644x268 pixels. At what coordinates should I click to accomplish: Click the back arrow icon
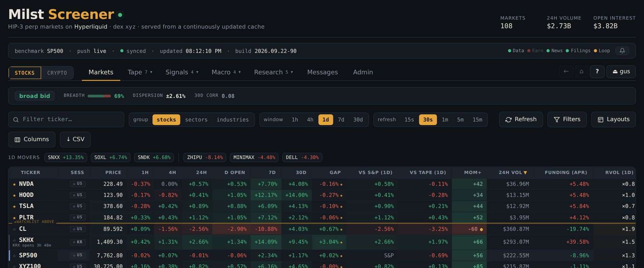coord(566,71)
